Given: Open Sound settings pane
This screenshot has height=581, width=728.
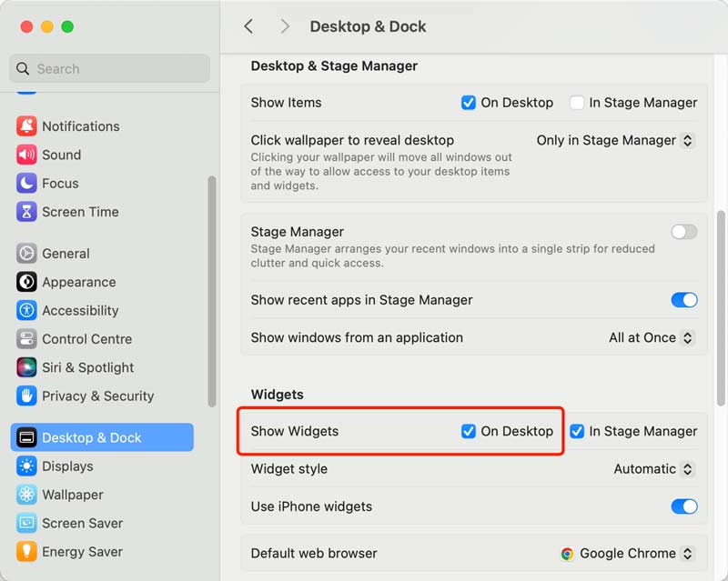Looking at the screenshot, I should tap(102, 155).
